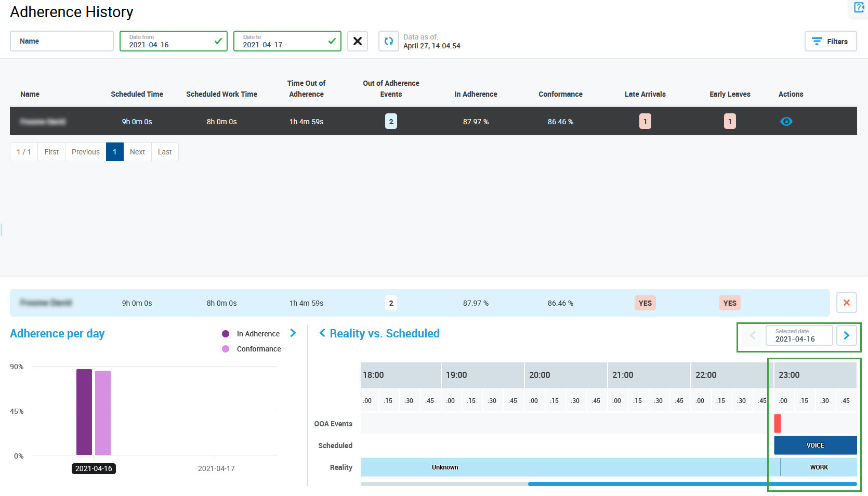Viewport: 868px width, 496px height.
Task: Click the Name search field
Action: [x=62, y=41]
